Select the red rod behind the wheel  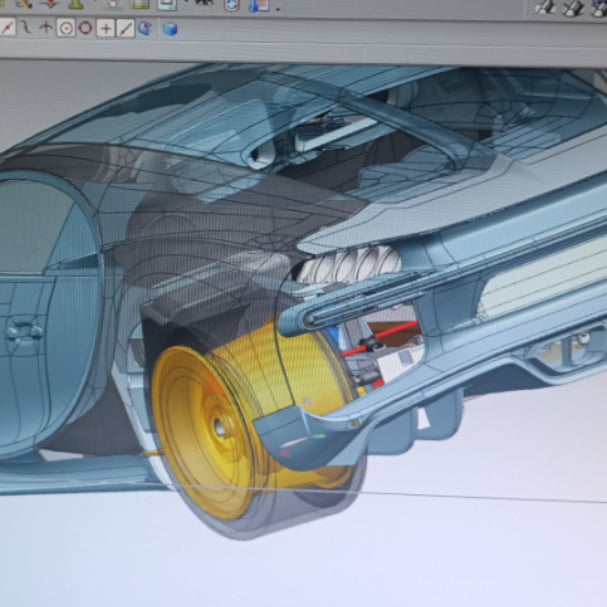pyautogui.click(x=381, y=338)
